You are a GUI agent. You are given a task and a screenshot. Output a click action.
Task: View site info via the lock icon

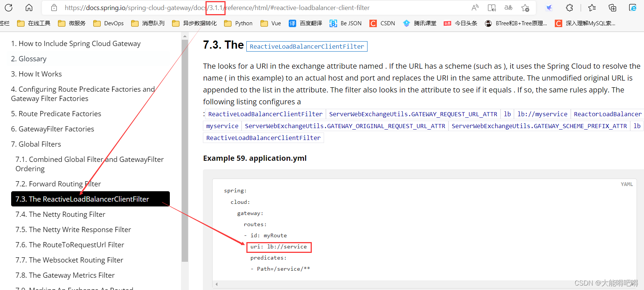click(x=54, y=7)
